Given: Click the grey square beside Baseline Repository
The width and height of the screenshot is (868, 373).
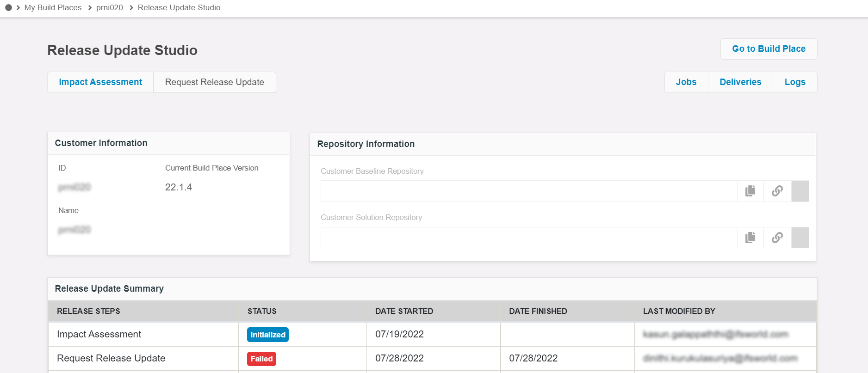Looking at the screenshot, I should tap(800, 191).
